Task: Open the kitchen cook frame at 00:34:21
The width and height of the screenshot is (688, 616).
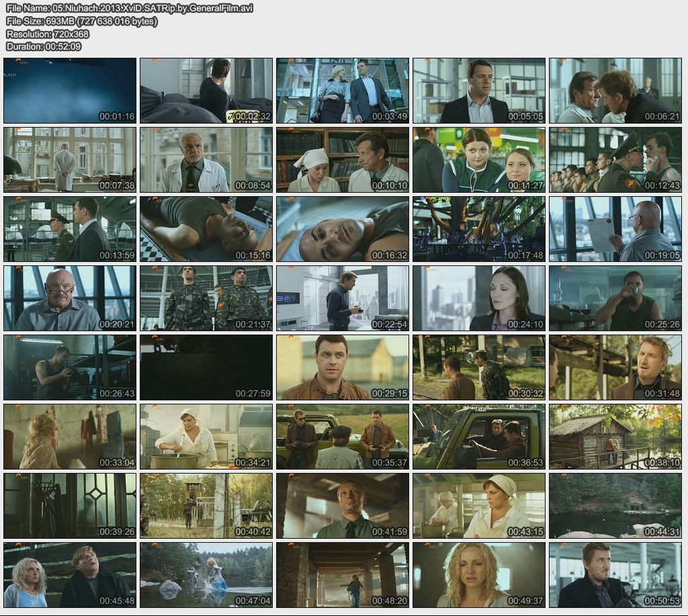Action: click(x=206, y=437)
